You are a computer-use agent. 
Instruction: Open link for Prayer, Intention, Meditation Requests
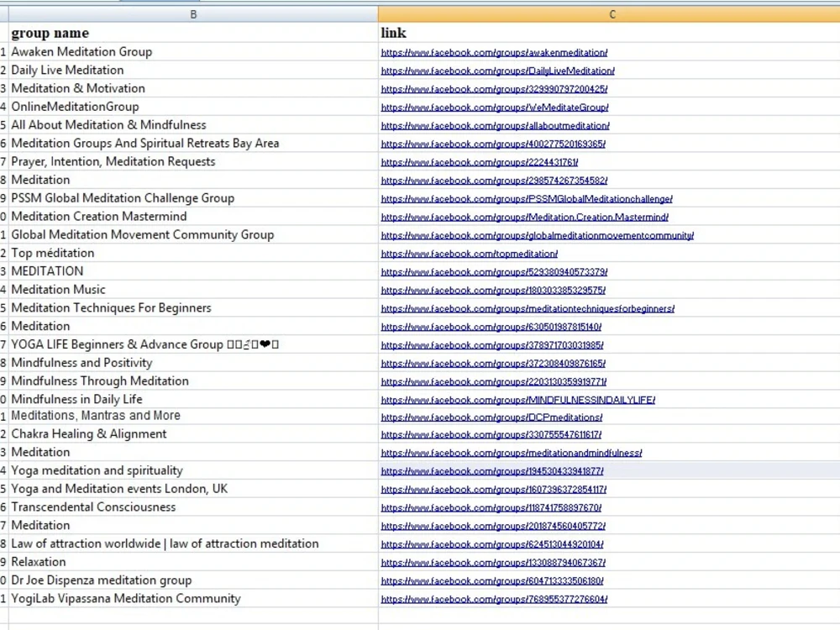click(x=480, y=162)
